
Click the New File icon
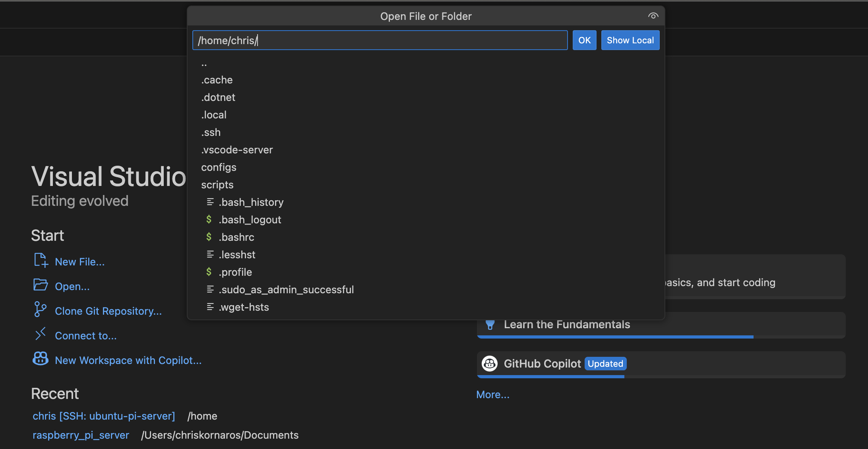pos(41,261)
